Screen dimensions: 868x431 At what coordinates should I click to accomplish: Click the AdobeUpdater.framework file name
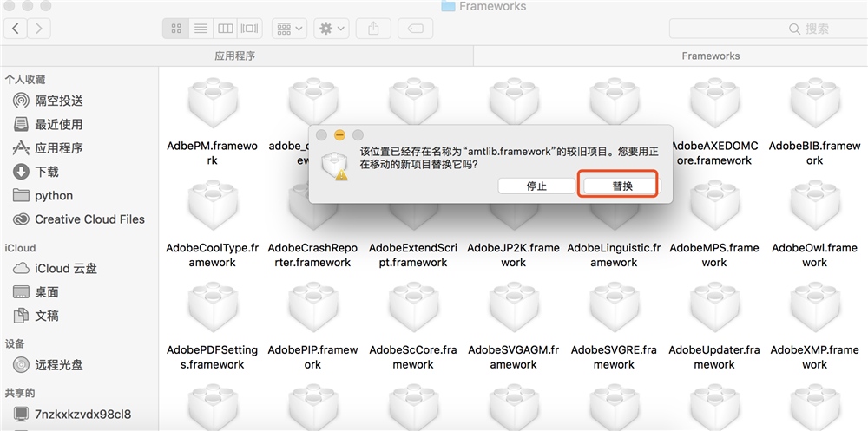click(x=714, y=357)
